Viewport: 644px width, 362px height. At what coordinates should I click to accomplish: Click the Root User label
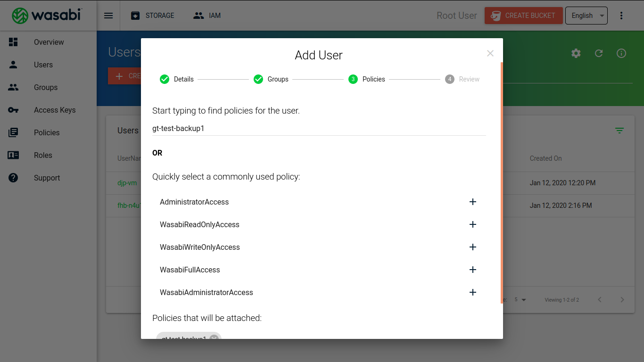point(457,16)
